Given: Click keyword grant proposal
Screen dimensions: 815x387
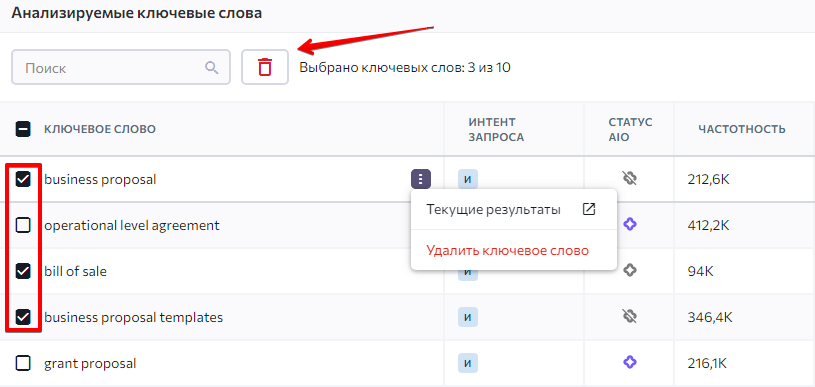Looking at the screenshot, I should click(90, 363).
